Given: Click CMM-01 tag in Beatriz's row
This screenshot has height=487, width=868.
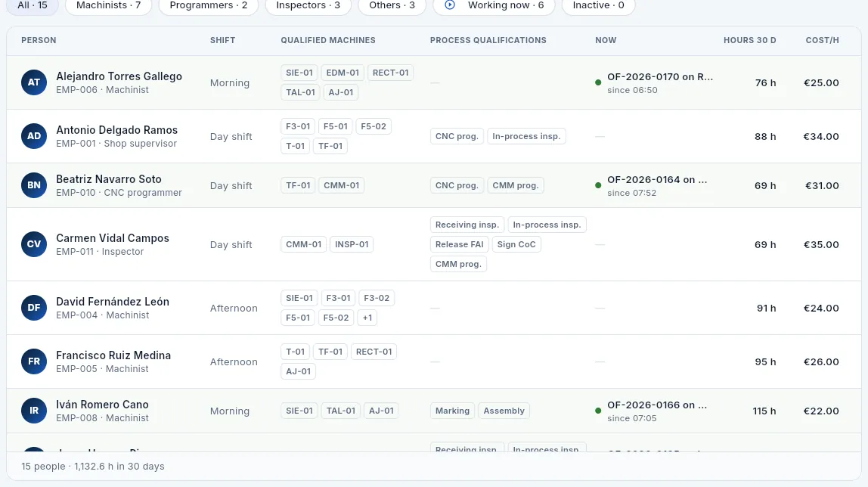Looking at the screenshot, I should (x=342, y=185).
